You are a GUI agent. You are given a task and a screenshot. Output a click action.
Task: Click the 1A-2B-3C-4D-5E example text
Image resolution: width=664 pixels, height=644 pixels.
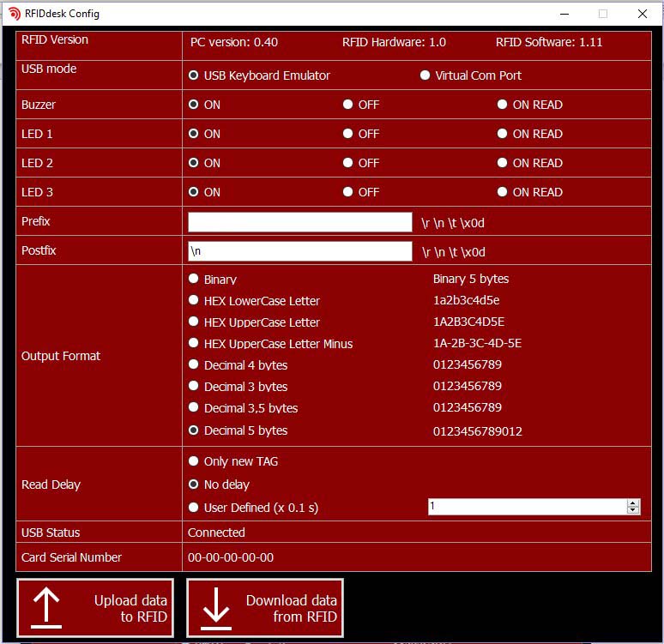[477, 343]
